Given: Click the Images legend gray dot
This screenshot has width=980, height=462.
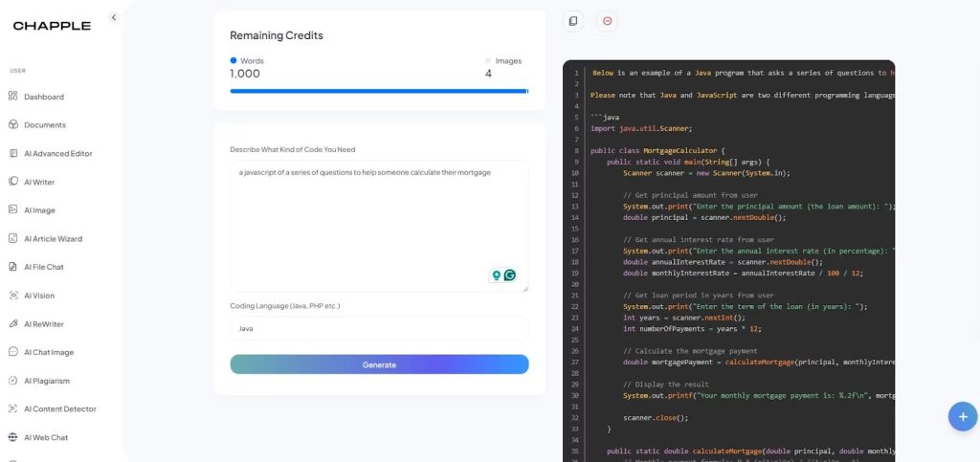Looking at the screenshot, I should click(489, 60).
